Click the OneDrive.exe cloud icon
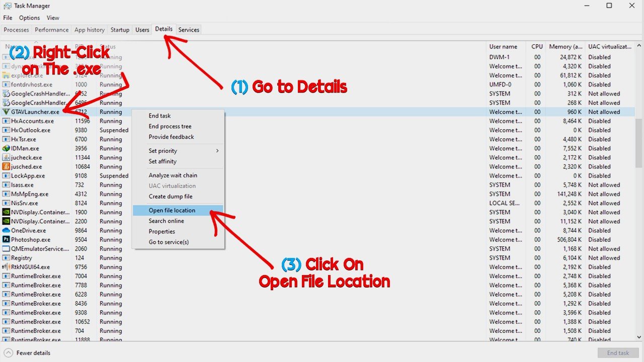644x362 pixels. (7, 230)
